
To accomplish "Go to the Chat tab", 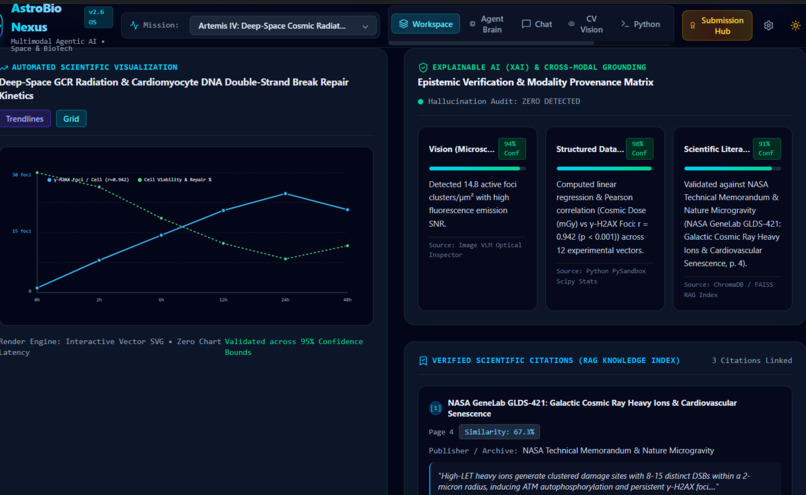I will [537, 24].
